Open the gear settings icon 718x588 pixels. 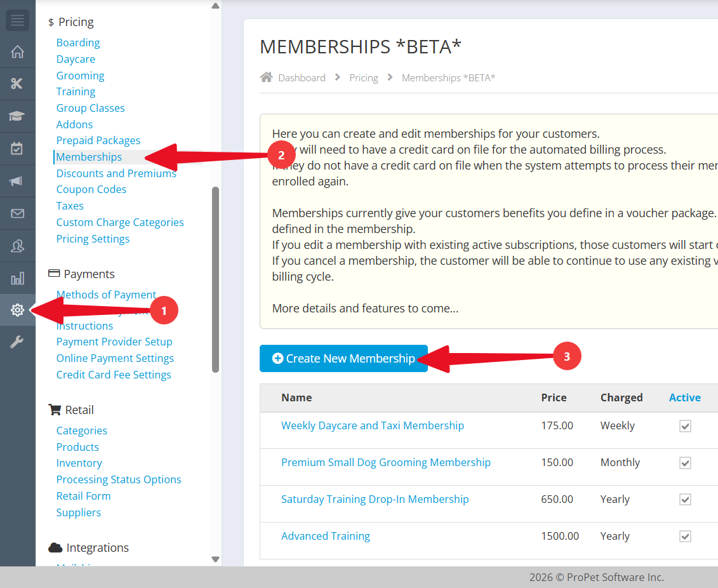[x=17, y=310]
